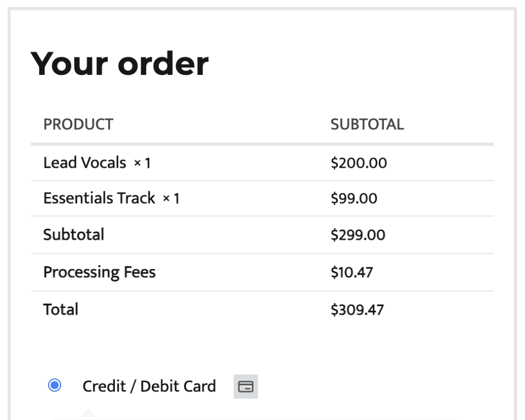
Task: Click the $299.00 subtotal amount
Action: coord(358,235)
